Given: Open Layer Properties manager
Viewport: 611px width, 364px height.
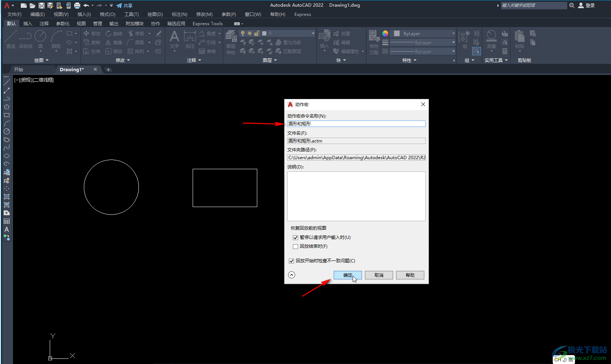Looking at the screenshot, I should 231,42.
